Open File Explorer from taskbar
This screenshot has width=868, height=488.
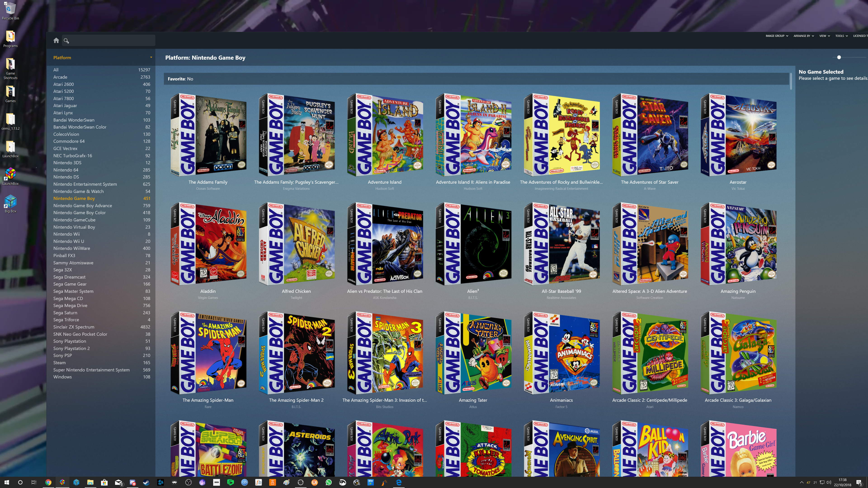point(90,482)
